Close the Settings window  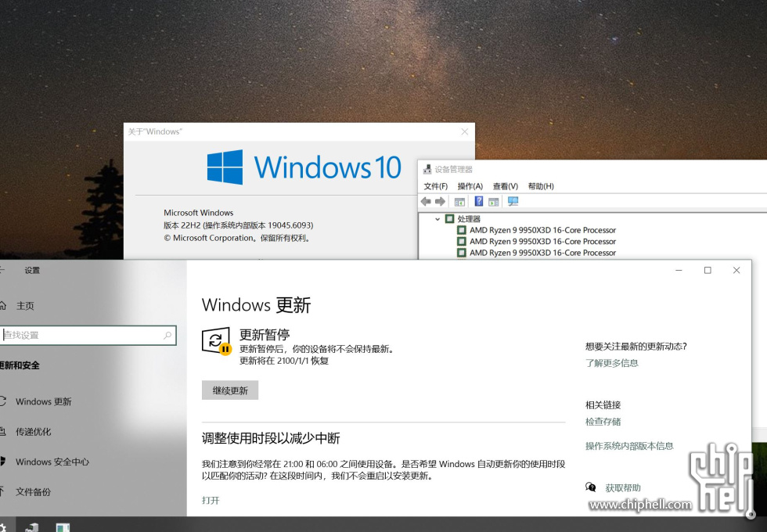point(736,270)
